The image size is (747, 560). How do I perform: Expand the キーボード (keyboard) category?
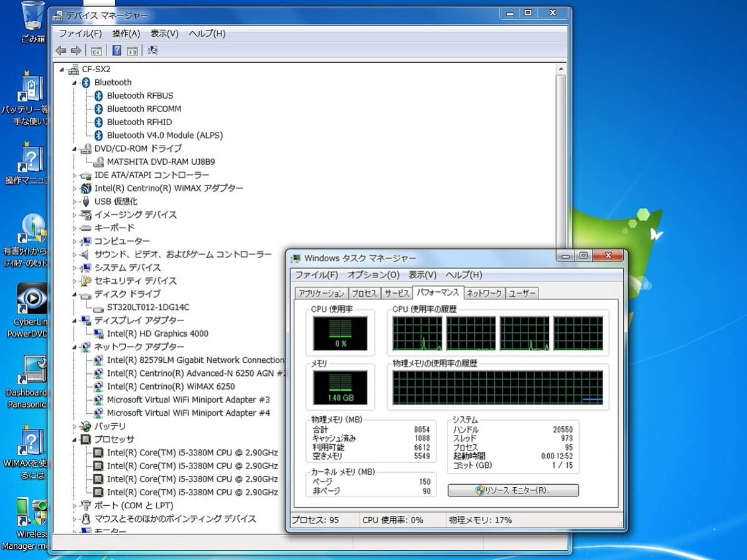click(75, 228)
